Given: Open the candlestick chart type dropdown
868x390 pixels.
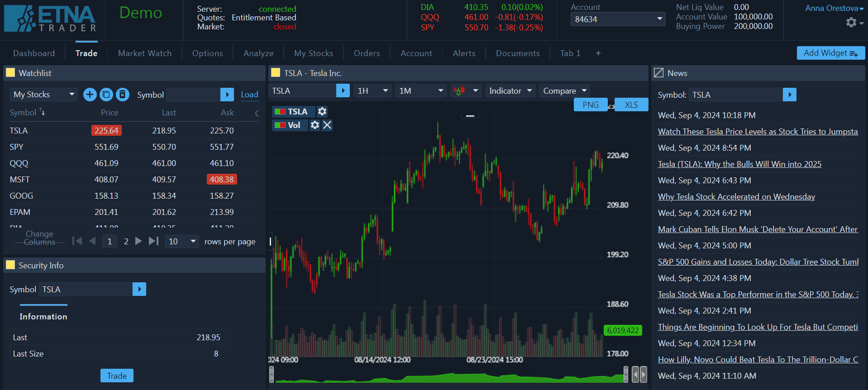Looking at the screenshot, I should (466, 91).
